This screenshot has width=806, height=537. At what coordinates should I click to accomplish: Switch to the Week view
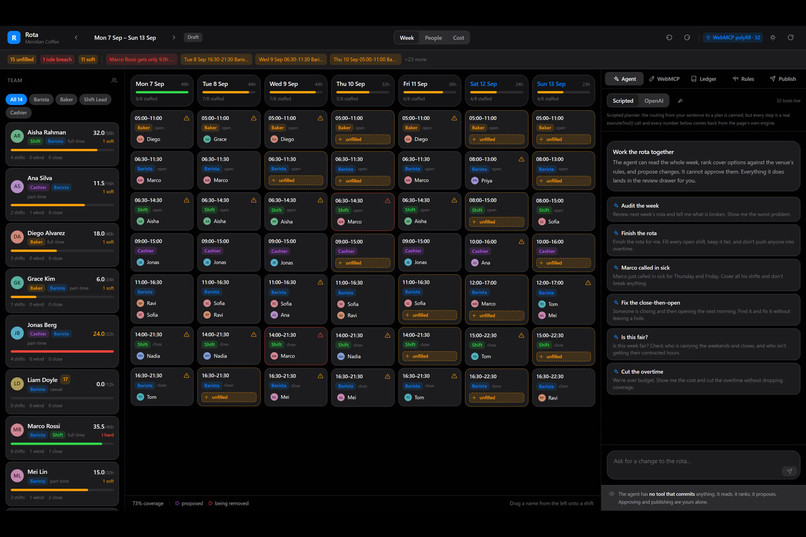tap(407, 38)
